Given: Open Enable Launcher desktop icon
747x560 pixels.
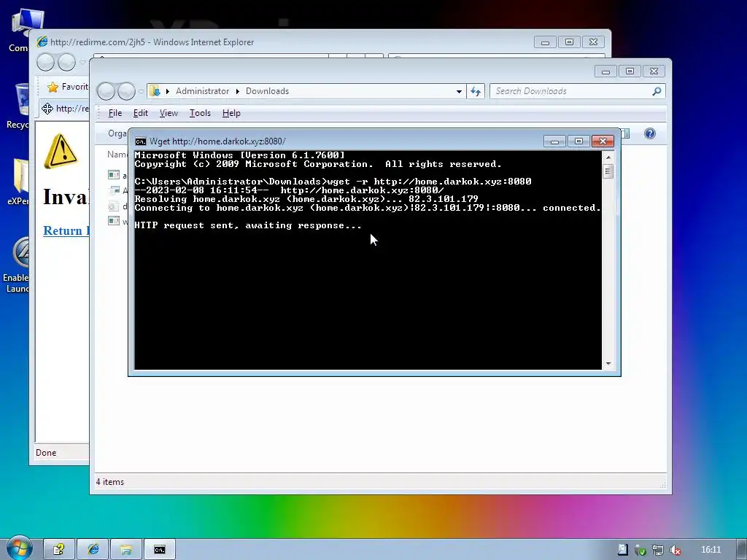Looking at the screenshot, I should click(21, 252).
